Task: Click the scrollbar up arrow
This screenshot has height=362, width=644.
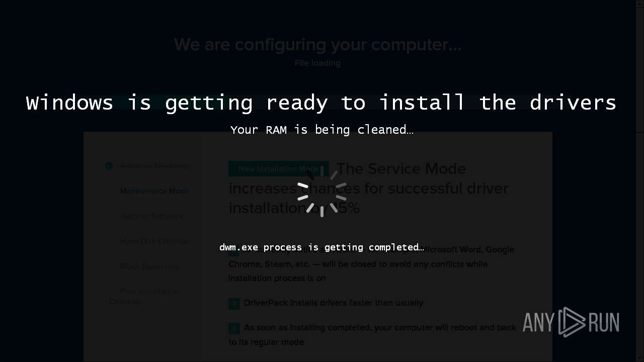Action: pos(640,4)
